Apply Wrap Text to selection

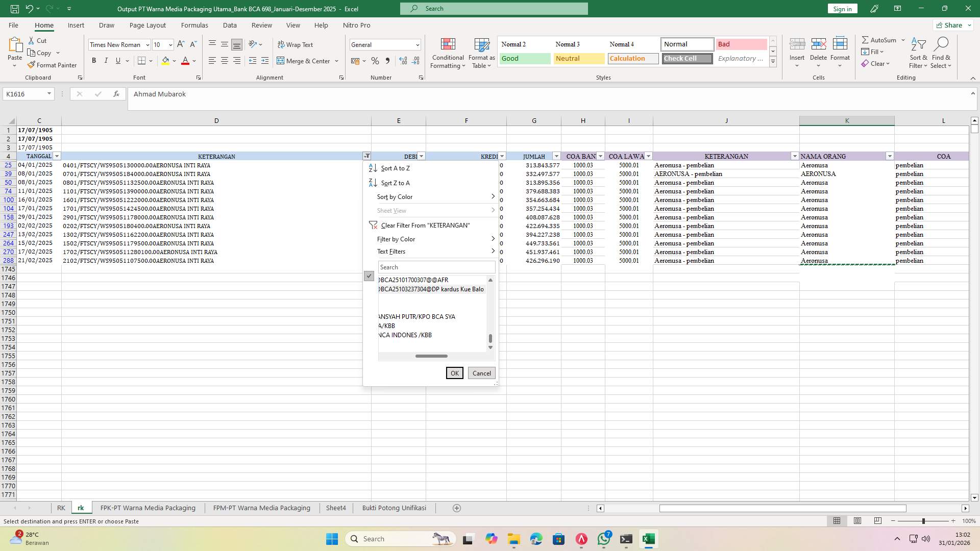pyautogui.click(x=296, y=44)
